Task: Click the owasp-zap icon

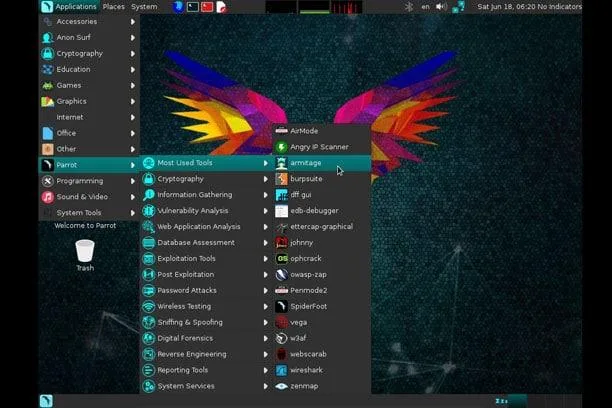Action: tap(281, 274)
